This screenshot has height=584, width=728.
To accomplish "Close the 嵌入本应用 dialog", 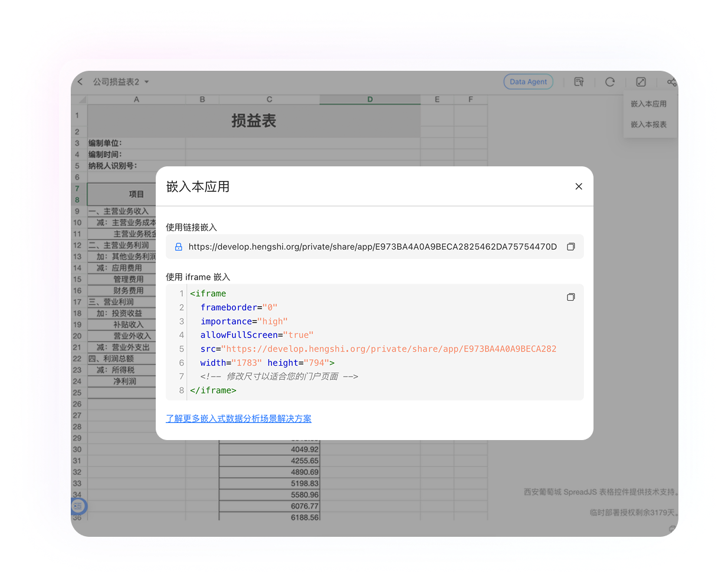I will [x=579, y=186].
